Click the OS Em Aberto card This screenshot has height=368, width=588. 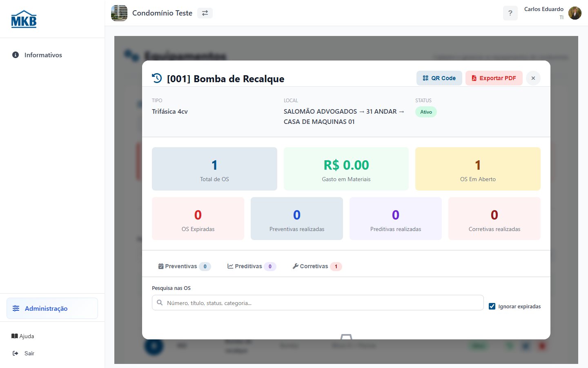pos(478,169)
